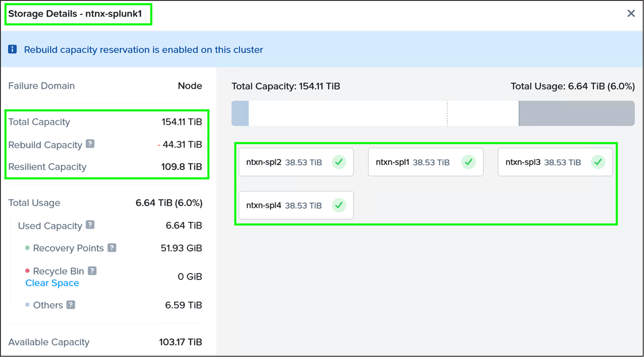This screenshot has width=644, height=357.
Task: Click the green checkmark on ntxn-spl2
Action: (339, 162)
